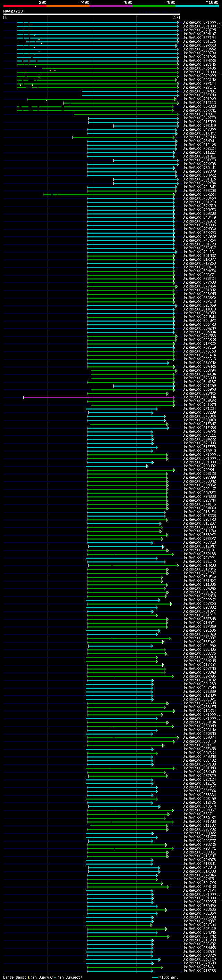Click the purple ~60% identity legend segment
Image resolution: width=222 pixels, height=980 pixels.
(111, 6)
